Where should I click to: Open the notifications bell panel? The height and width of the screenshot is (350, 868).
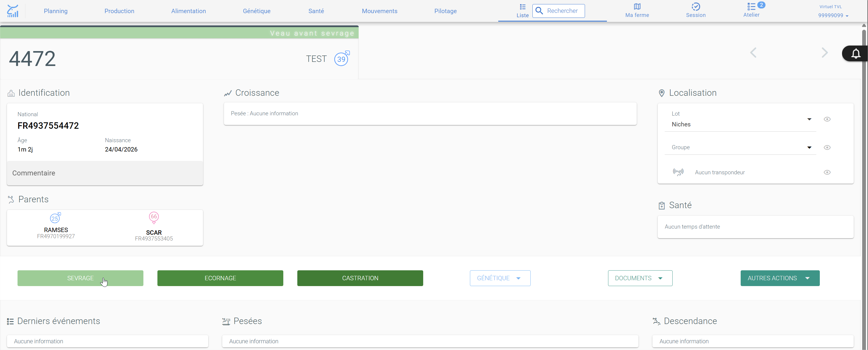point(855,53)
